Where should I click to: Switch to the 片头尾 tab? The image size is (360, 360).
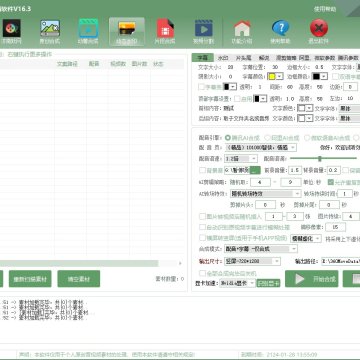[x=243, y=58]
